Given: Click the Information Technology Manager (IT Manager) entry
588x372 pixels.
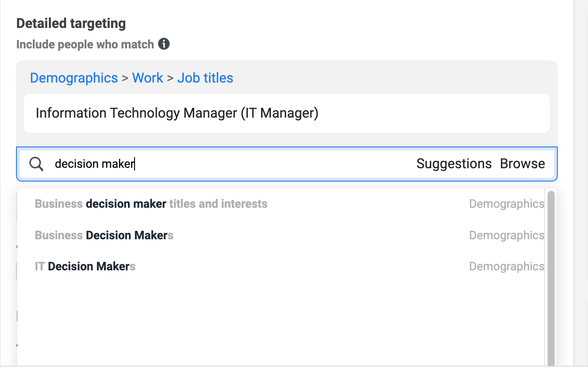Looking at the screenshot, I should (177, 113).
